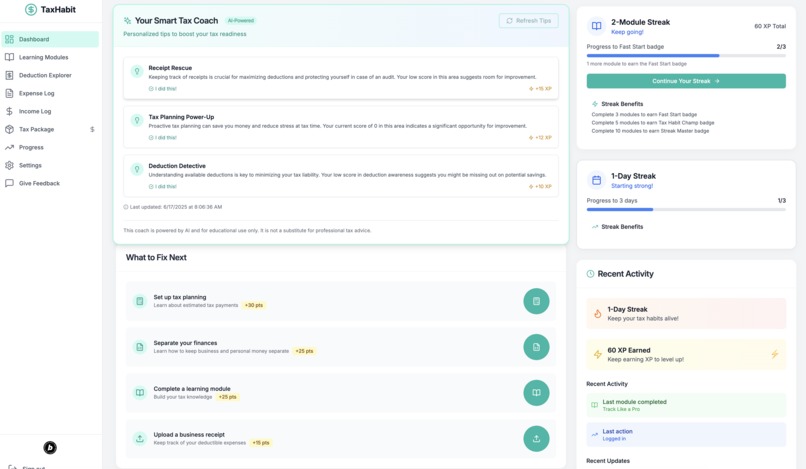Screen dimensions: 806x469
Task: Click the 3 days progress bar
Action: pos(686,209)
